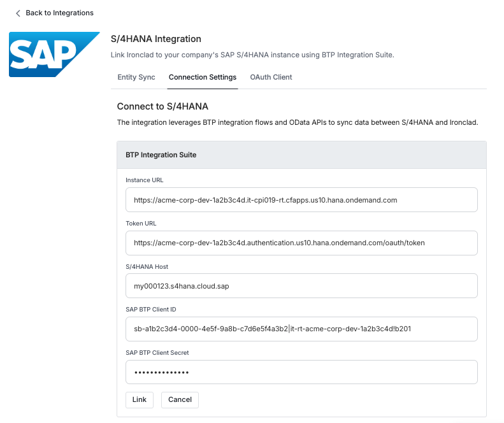
Task: Click the BTP Integration Suite panel header
Action: point(301,155)
